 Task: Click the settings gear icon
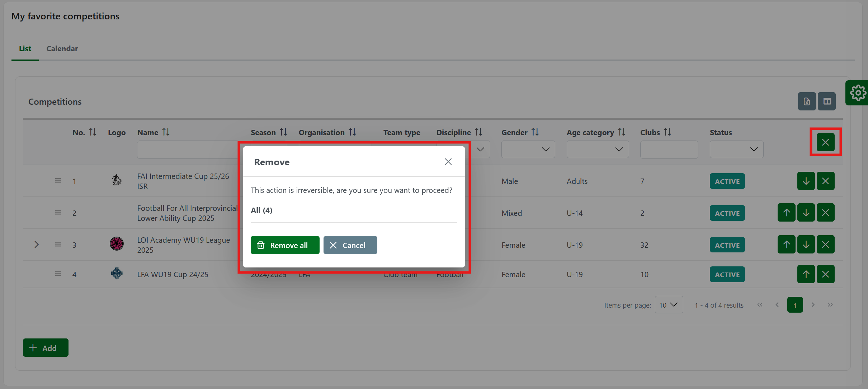click(858, 93)
